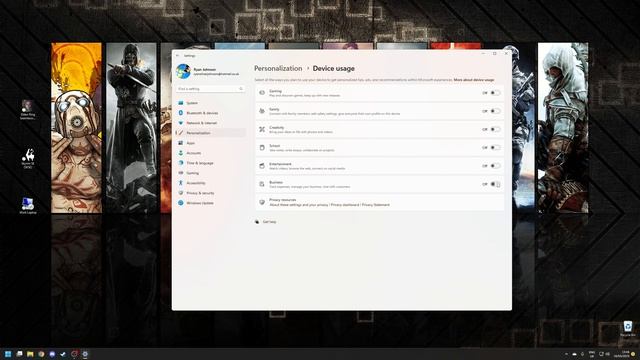Image resolution: width=640 pixels, height=360 pixels.
Task: Click the Personalization breadcrumb link
Action: pyautogui.click(x=278, y=68)
